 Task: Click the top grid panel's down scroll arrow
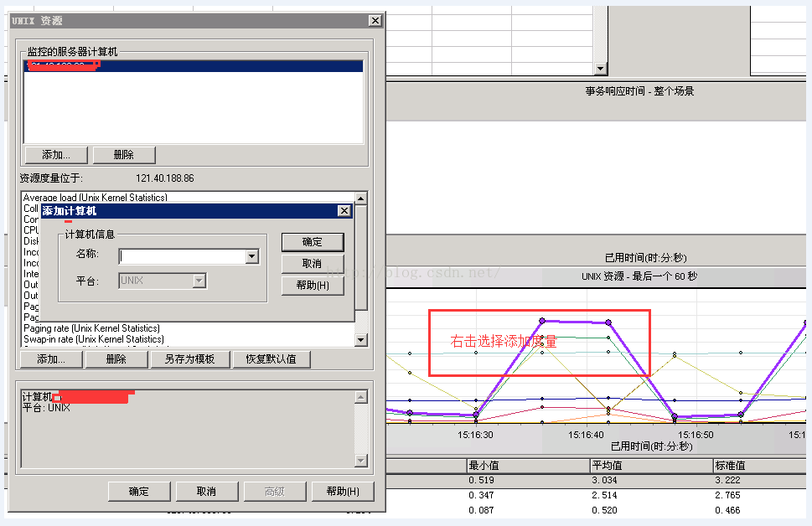coord(600,69)
